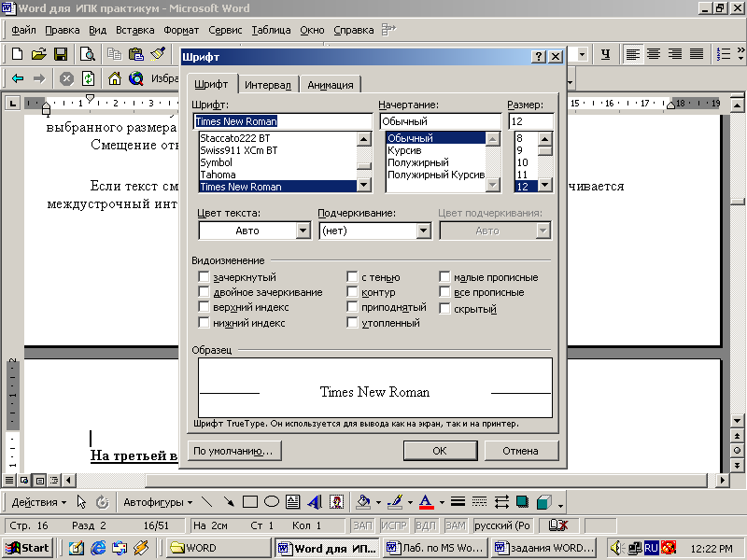
Task: Pick the Arrow drawing tool
Action: click(229, 502)
